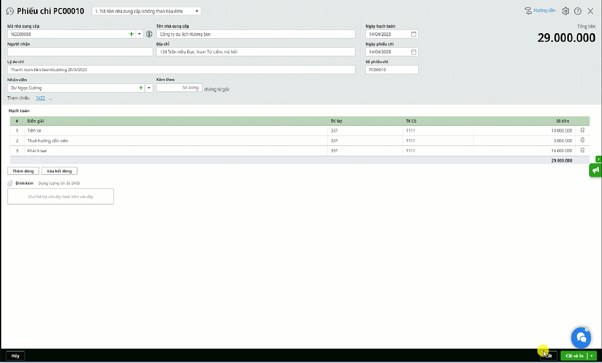This screenshot has height=363, width=602.
Task: Open the arrow menu next to Cất và In
Action: pyautogui.click(x=592, y=356)
